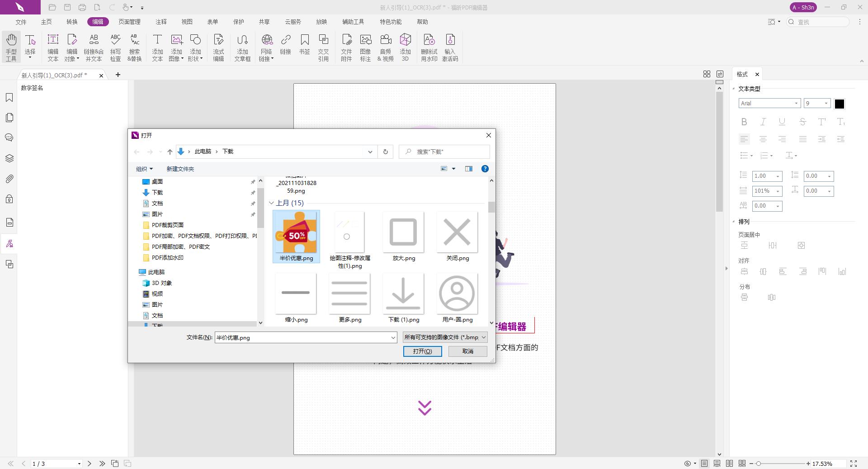The width and height of the screenshot is (868, 469).
Task: Click the help icon in the Open dialog
Action: tap(485, 169)
